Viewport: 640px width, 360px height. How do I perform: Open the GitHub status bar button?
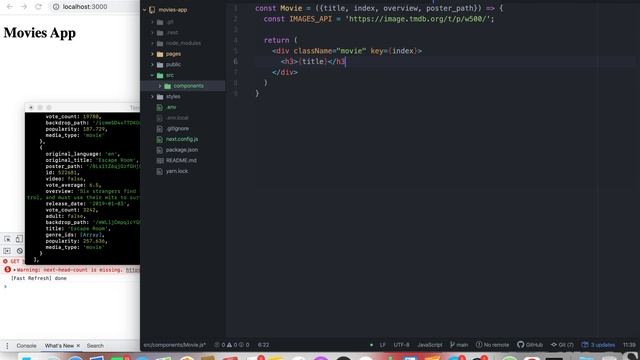(530, 345)
